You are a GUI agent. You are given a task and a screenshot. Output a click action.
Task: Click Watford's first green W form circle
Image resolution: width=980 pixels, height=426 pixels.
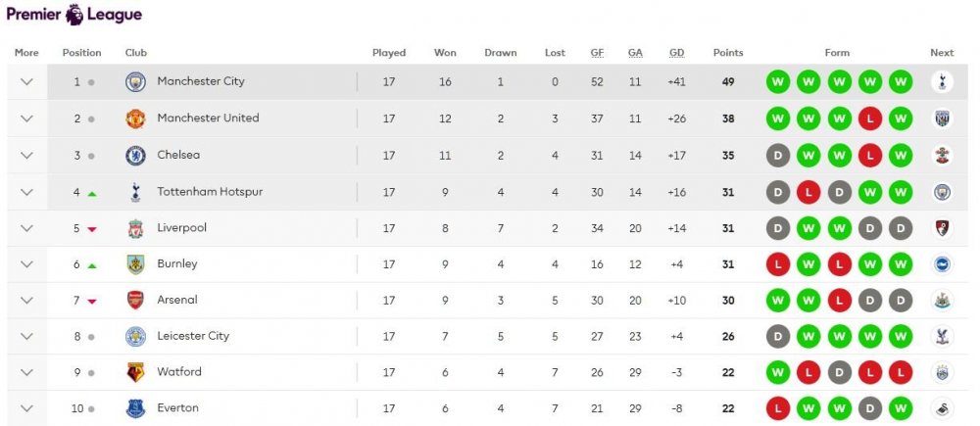click(778, 373)
